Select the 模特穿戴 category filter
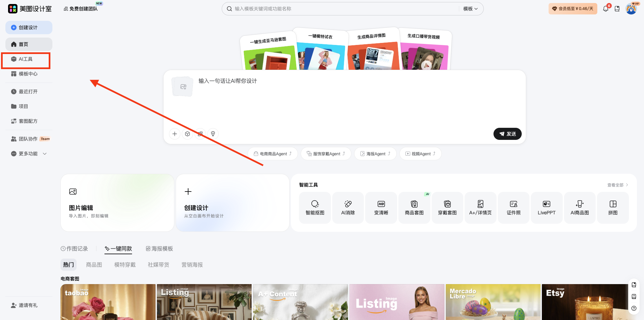The height and width of the screenshot is (320, 644). pyautogui.click(x=124, y=265)
